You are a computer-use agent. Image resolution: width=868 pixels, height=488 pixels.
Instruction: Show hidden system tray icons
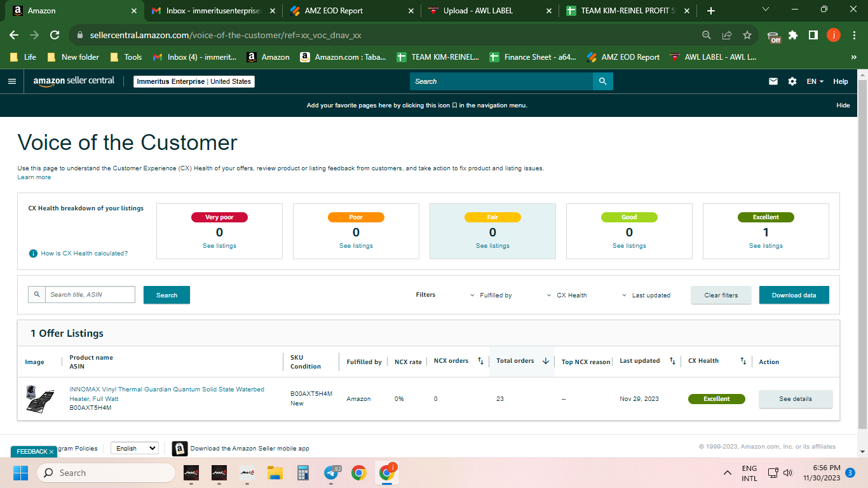[x=728, y=473]
